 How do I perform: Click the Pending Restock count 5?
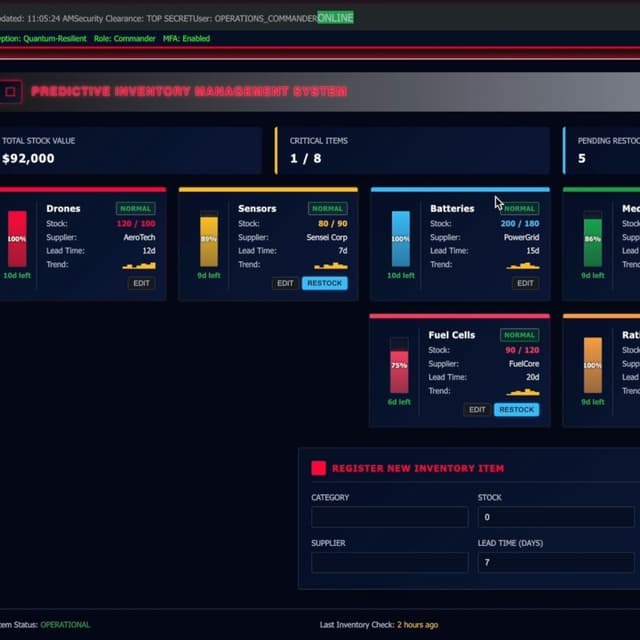point(582,158)
